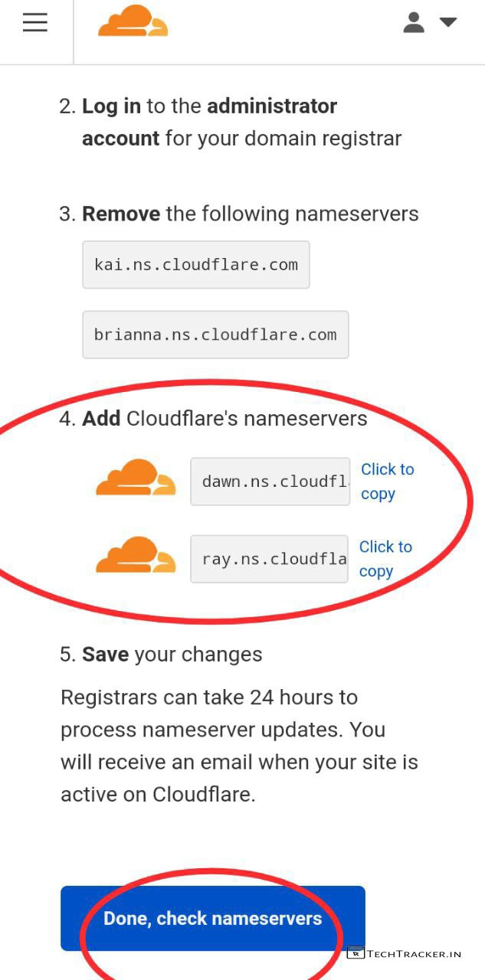The height and width of the screenshot is (980, 485).
Task: Click the cloud icon beside dawn nameserver
Action: [136, 479]
